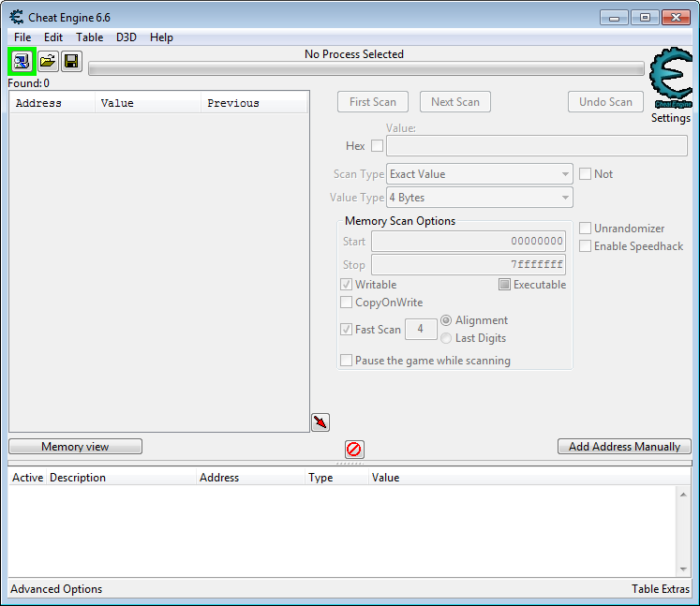Click the Description column header
Screen dimensions: 700x606
point(122,478)
